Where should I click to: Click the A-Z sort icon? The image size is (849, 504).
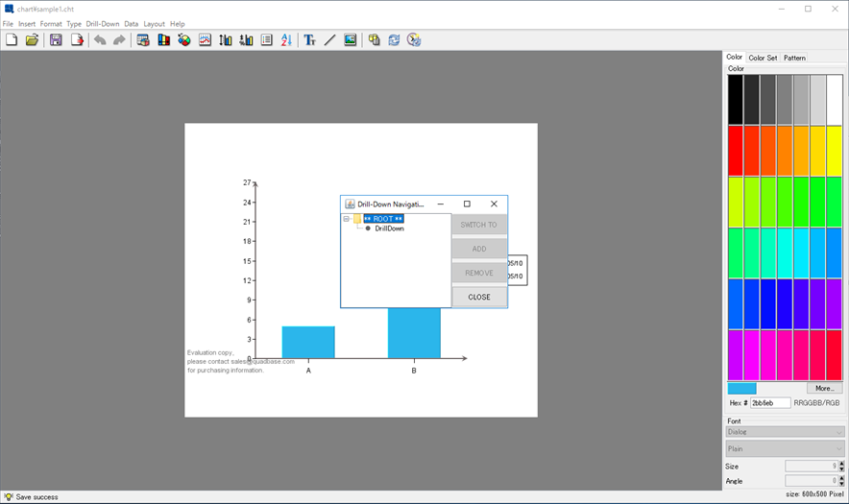(286, 40)
